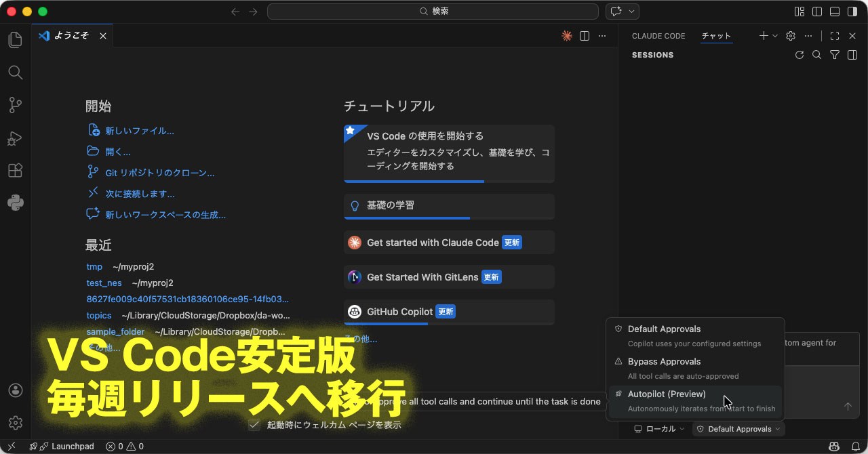868x454 pixels.
Task: Click 新しいワークスペースの生成... link
Action: pos(165,215)
